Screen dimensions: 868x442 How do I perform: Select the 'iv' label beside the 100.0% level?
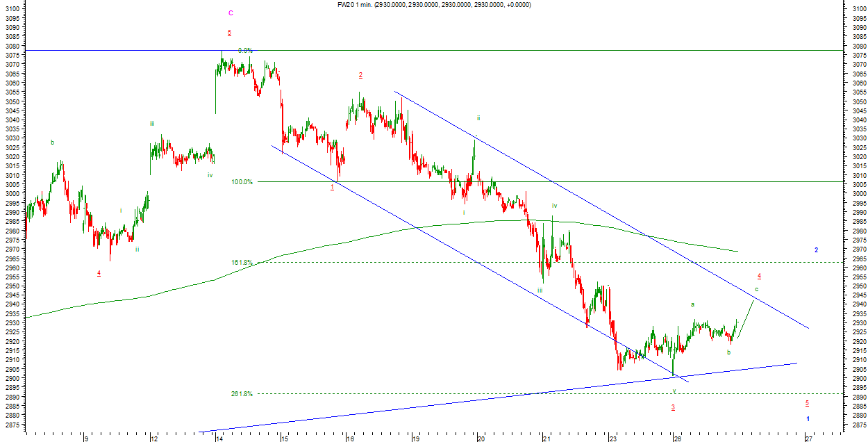pos(210,175)
